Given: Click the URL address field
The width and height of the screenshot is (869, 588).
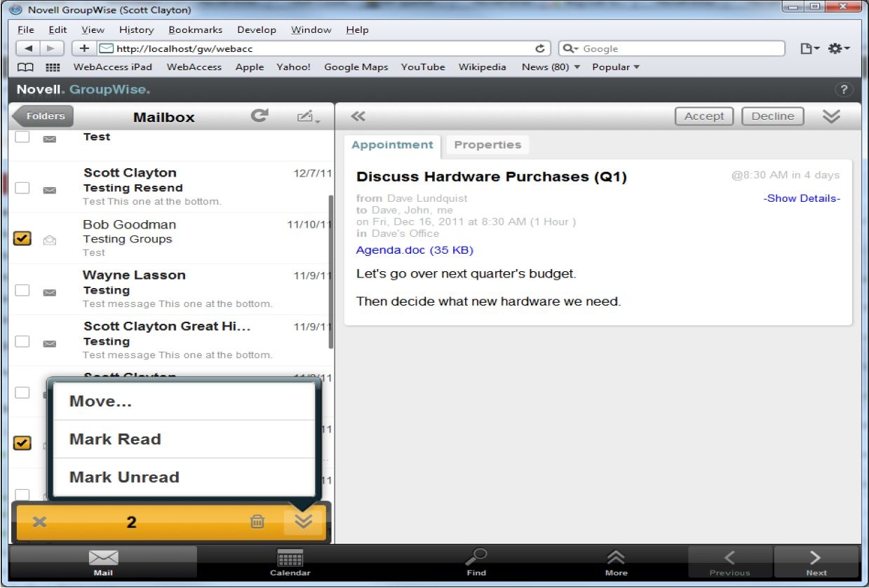Looking at the screenshot, I should pyautogui.click(x=323, y=49).
